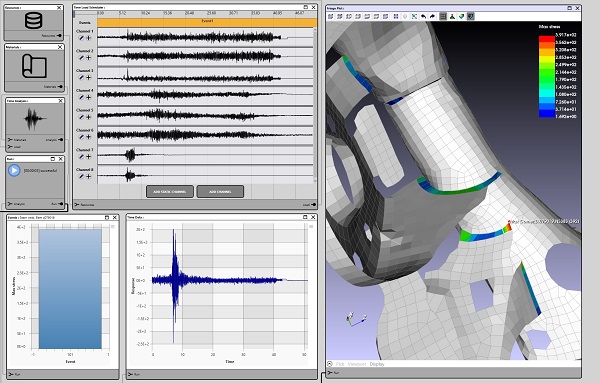
Task: Click the fit-to-view icon in viewer toolbar
Action: (x=414, y=16)
